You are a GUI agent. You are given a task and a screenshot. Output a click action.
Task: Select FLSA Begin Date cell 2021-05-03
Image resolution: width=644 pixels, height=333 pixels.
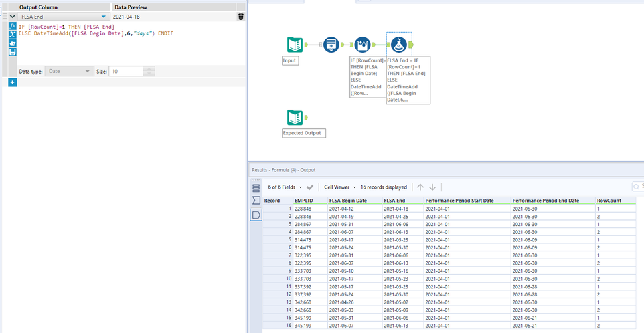pos(354,310)
